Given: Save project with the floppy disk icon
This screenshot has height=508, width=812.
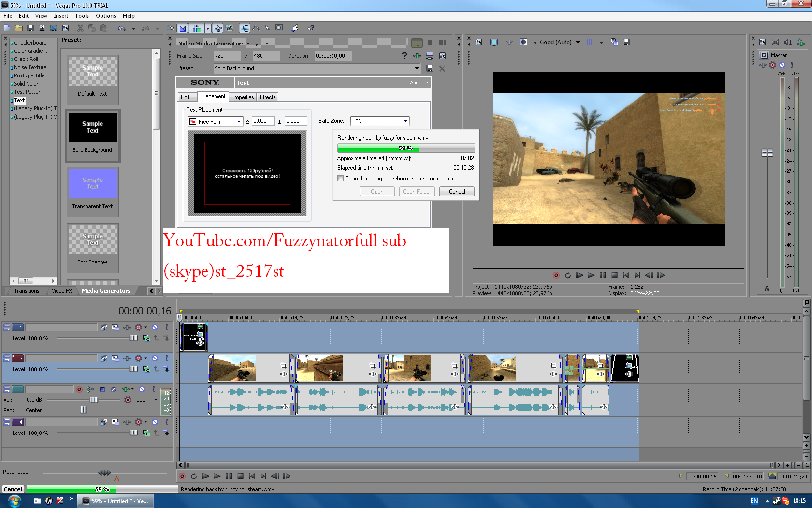Looking at the screenshot, I should click(x=30, y=28).
